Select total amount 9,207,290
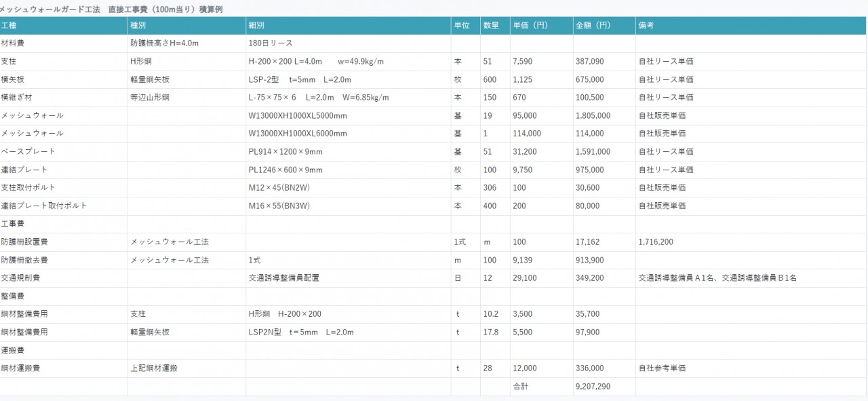Viewport: 868px width, 401px height. [593, 387]
